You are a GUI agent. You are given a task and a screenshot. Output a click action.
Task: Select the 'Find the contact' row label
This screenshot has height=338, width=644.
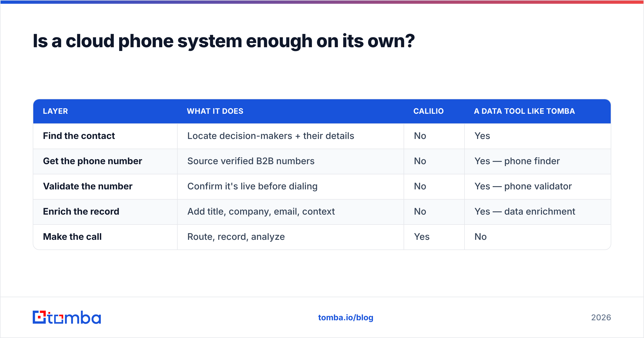[79, 136]
